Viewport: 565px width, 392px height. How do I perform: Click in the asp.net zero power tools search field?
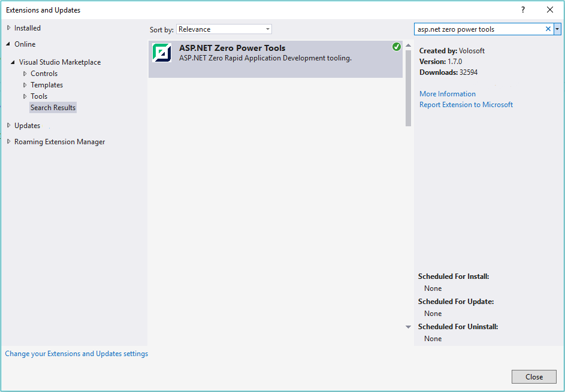479,29
